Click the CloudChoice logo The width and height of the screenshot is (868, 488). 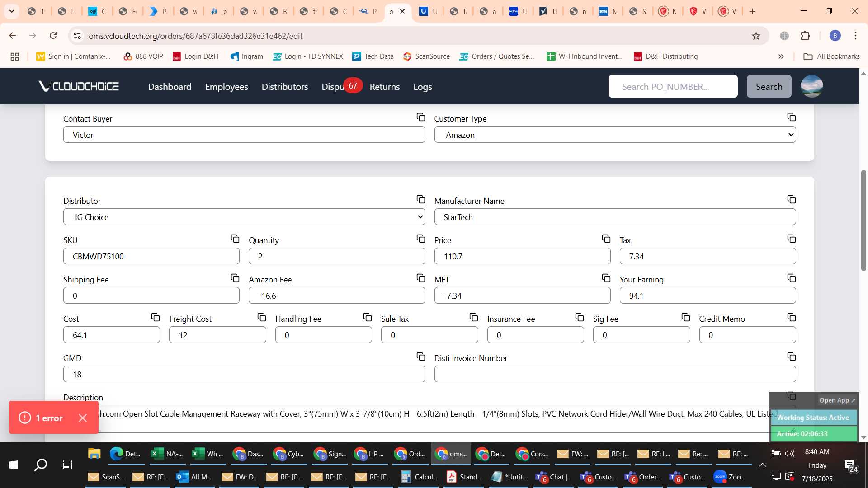tap(79, 86)
